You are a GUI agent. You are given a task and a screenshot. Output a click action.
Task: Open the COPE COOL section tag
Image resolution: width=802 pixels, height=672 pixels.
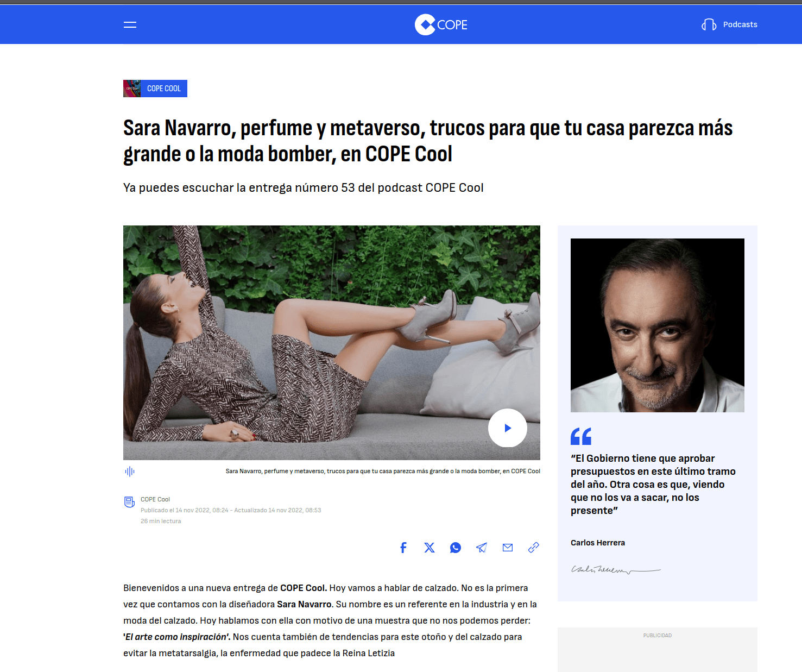point(164,89)
